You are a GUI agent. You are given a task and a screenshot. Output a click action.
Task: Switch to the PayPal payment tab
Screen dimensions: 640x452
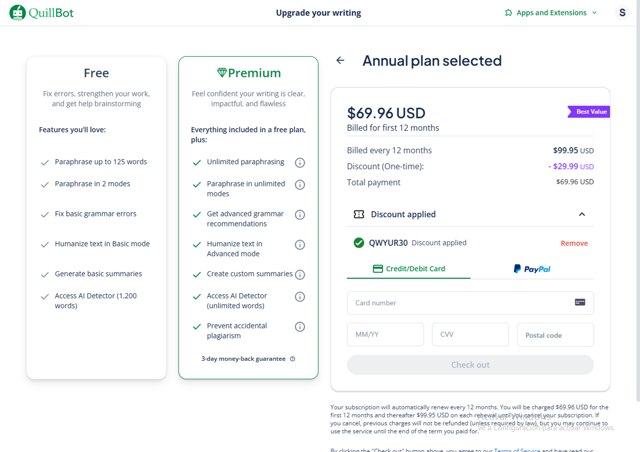[x=531, y=269]
